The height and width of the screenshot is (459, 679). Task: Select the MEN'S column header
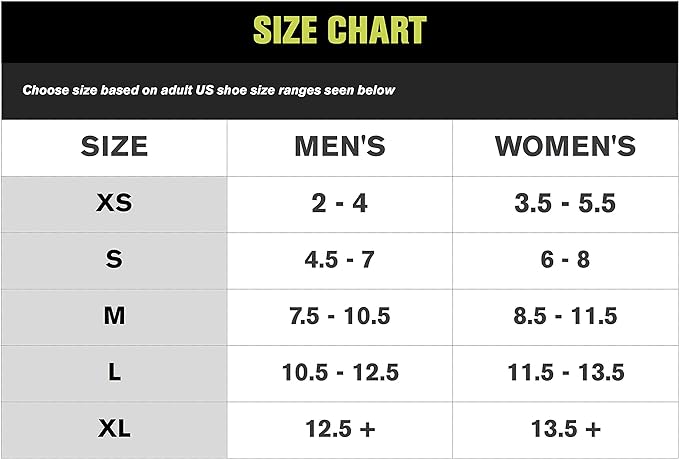coord(339,147)
